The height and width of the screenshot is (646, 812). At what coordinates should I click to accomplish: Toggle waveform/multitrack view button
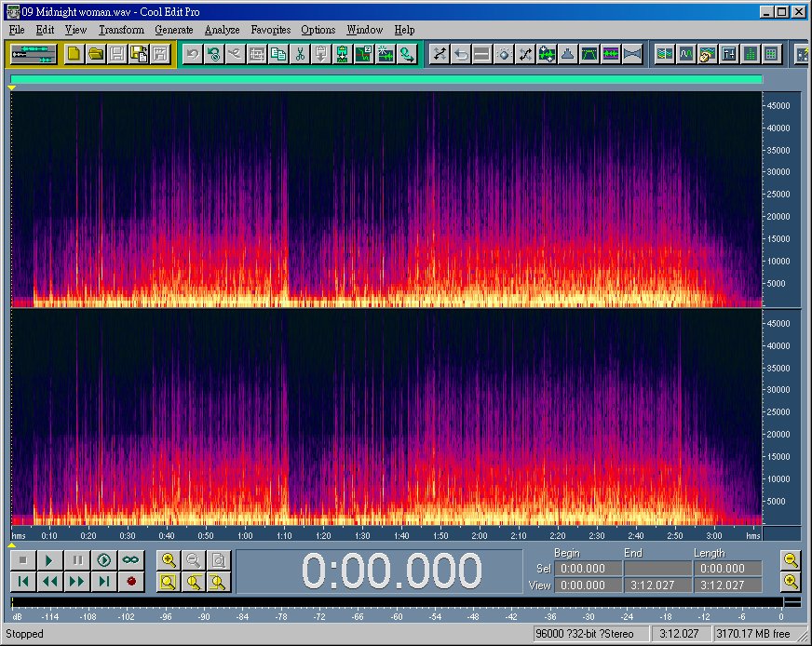click(34, 54)
